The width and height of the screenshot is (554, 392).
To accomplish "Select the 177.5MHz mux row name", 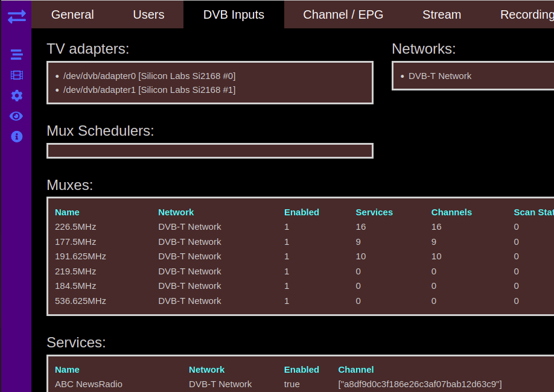I will point(75,242).
